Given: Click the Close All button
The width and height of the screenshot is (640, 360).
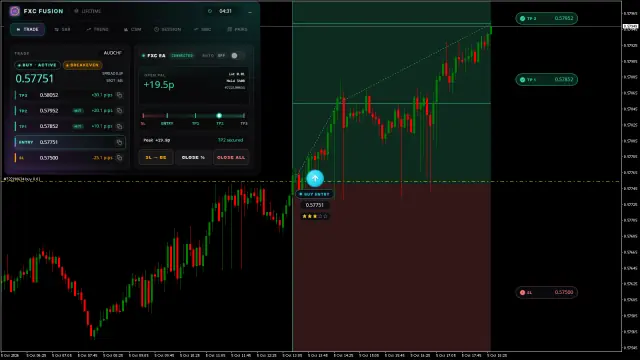Looking at the screenshot, I should 231,158.
